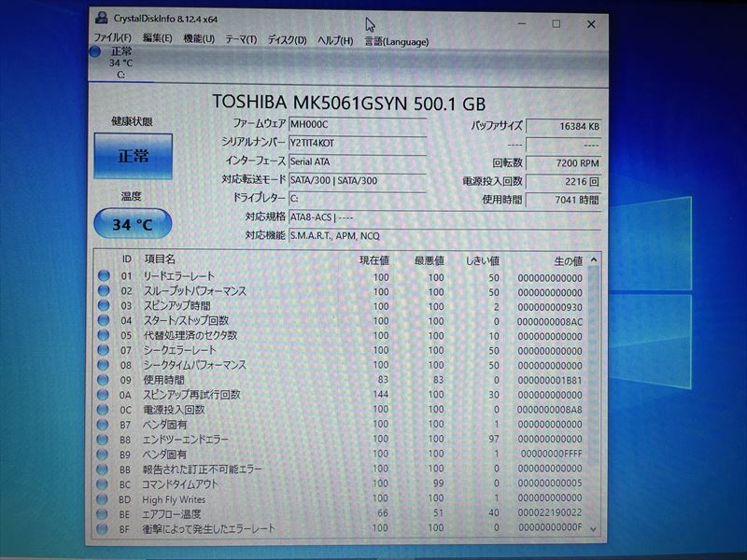Click the blue status icon of row 02
Image resolution: width=747 pixels, height=560 pixels.
pyautogui.click(x=104, y=290)
